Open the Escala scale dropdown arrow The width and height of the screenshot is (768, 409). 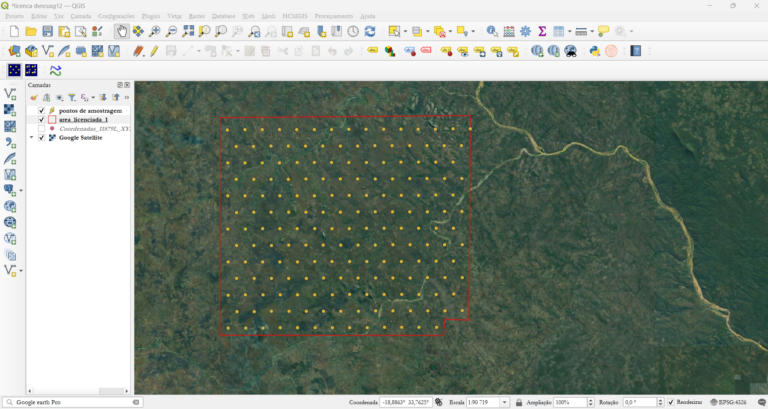coord(504,402)
